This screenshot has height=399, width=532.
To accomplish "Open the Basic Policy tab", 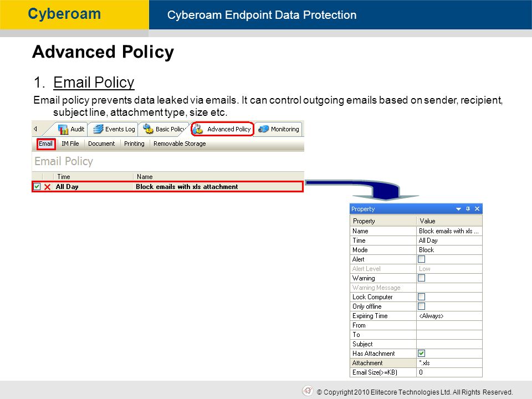I will (x=165, y=129).
